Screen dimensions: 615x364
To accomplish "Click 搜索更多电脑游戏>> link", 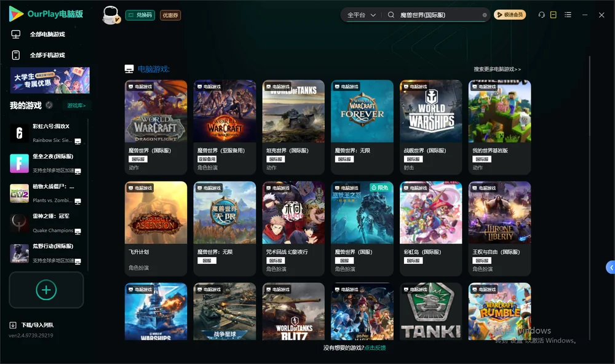I will 498,69.
